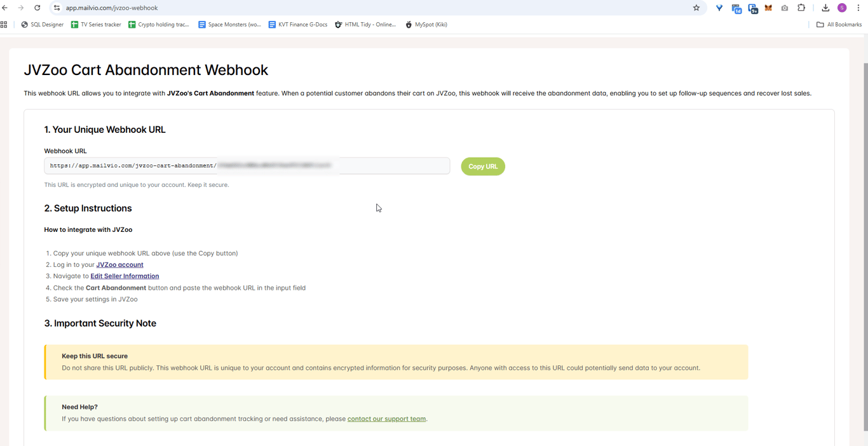Viewport: 868px width, 446px height.
Task: Click the 'Need Help?' notice title
Action: pyautogui.click(x=79, y=407)
